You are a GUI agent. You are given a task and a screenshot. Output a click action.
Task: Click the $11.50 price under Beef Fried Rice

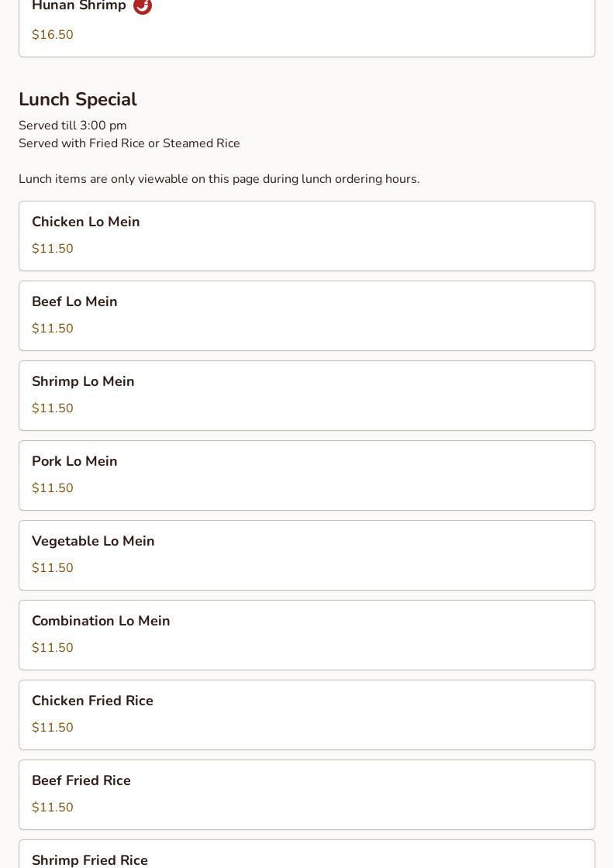click(x=53, y=808)
